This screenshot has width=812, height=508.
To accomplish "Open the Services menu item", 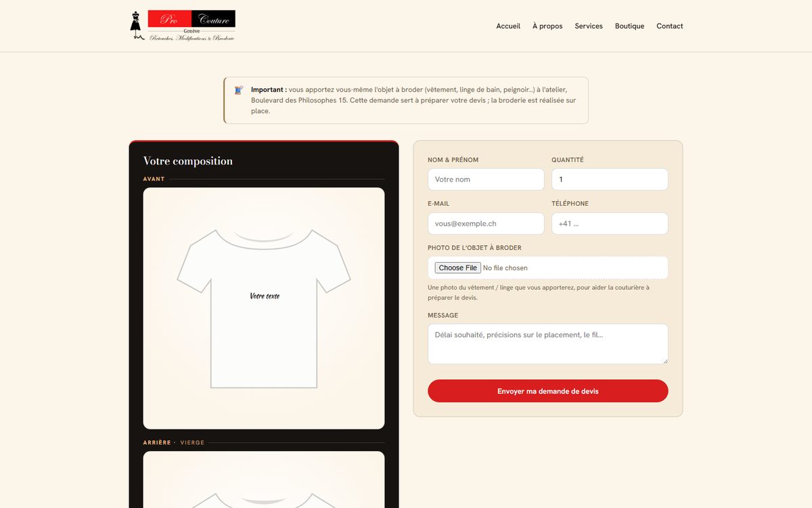I will click(589, 26).
